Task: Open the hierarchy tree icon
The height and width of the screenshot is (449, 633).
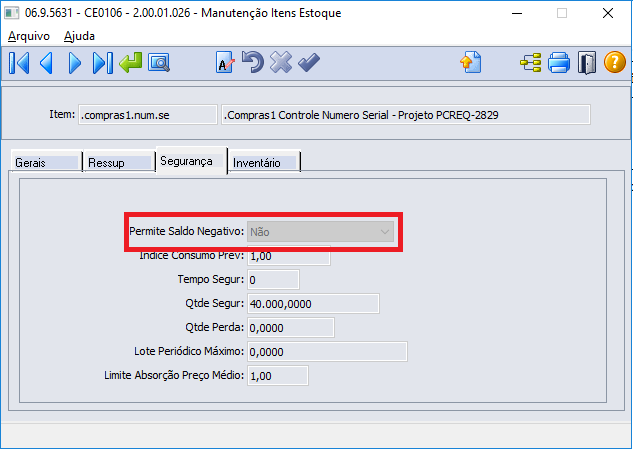Action: click(530, 63)
